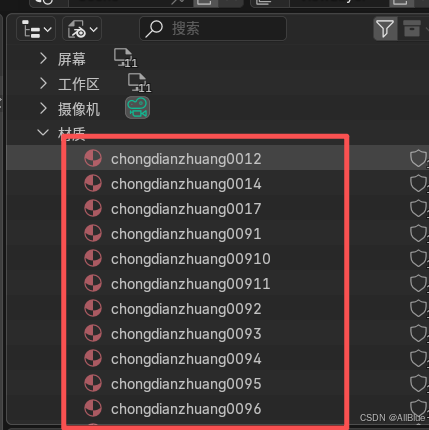Open the display mode dropdown
The image size is (429, 430).
point(36,29)
